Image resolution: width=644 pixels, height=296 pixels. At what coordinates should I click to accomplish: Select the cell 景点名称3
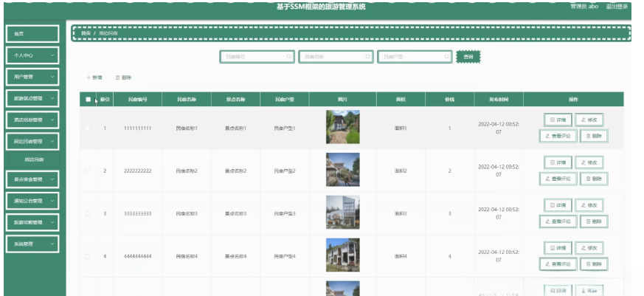235,213
